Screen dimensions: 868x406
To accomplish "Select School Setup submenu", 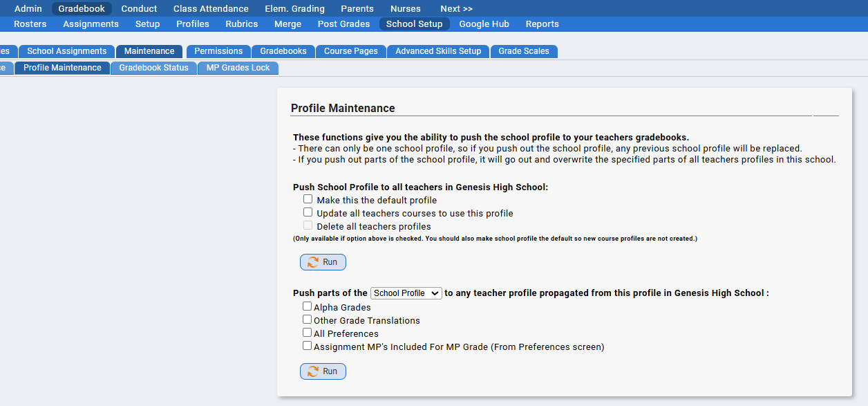I will [415, 24].
